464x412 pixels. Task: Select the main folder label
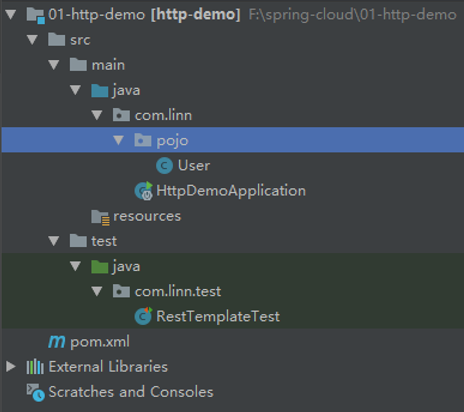tap(108, 65)
